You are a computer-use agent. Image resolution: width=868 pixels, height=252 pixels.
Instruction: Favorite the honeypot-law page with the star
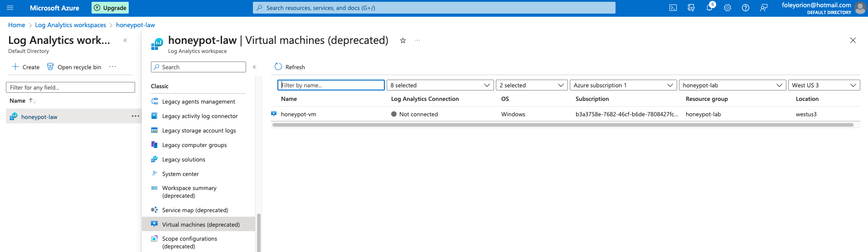pyautogui.click(x=402, y=40)
